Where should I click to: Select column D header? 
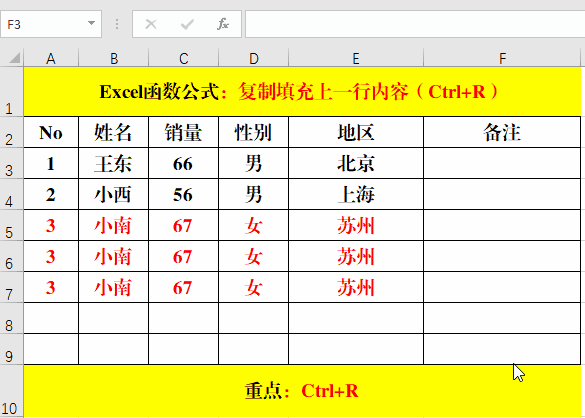254,58
